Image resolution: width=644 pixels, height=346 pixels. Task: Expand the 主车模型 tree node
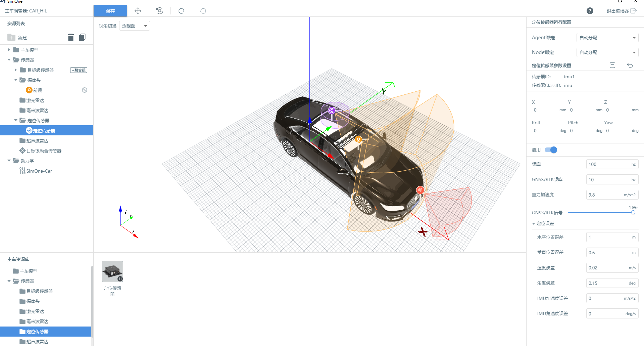tap(9, 50)
